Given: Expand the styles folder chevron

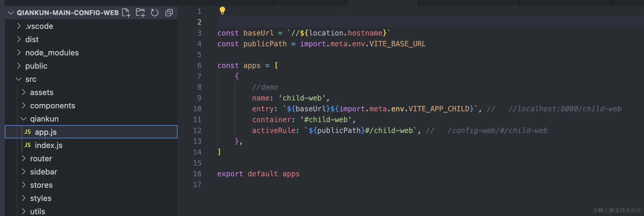Looking at the screenshot, I should (x=24, y=198).
